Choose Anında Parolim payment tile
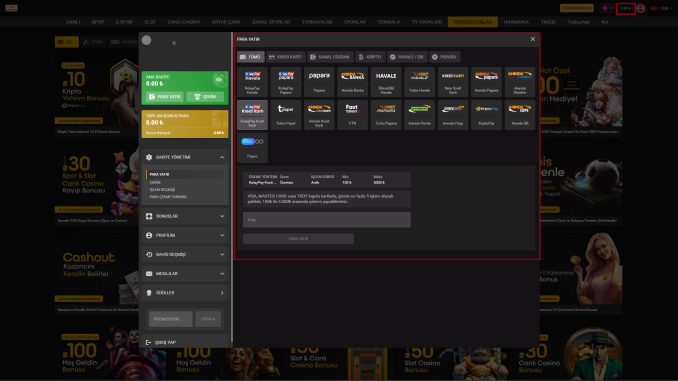The width and height of the screenshot is (678, 381). (x=520, y=82)
